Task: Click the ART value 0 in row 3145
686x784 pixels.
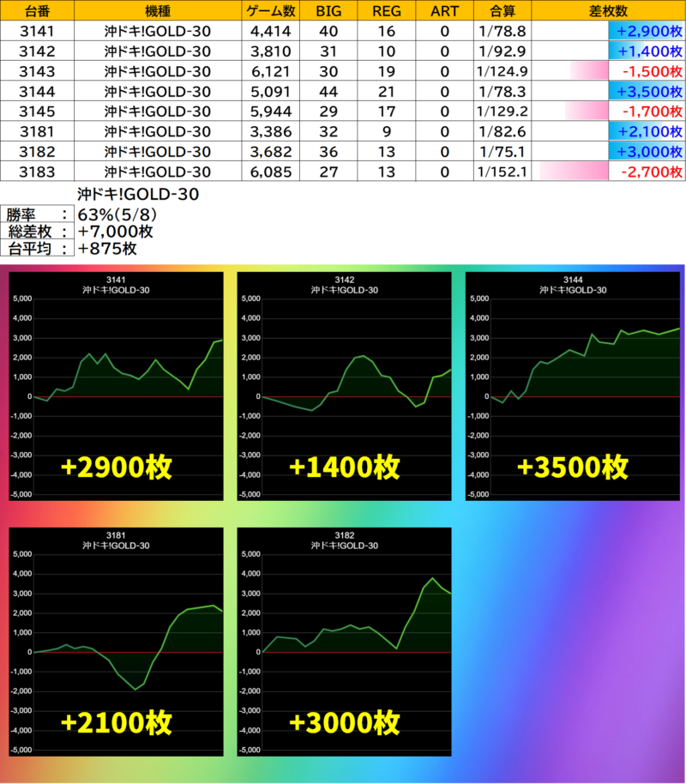Action: point(444,111)
